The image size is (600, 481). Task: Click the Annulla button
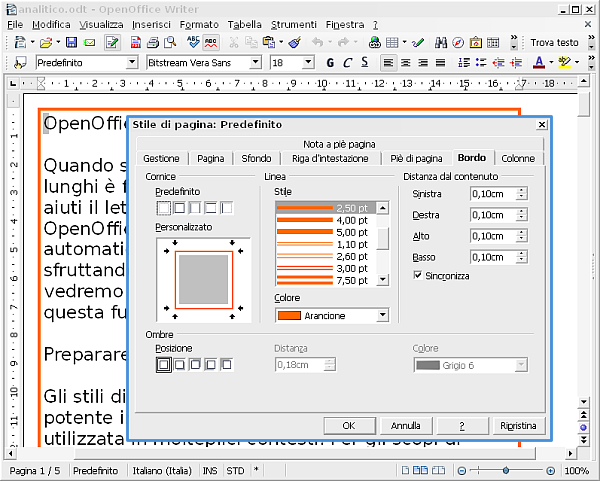tap(406, 426)
